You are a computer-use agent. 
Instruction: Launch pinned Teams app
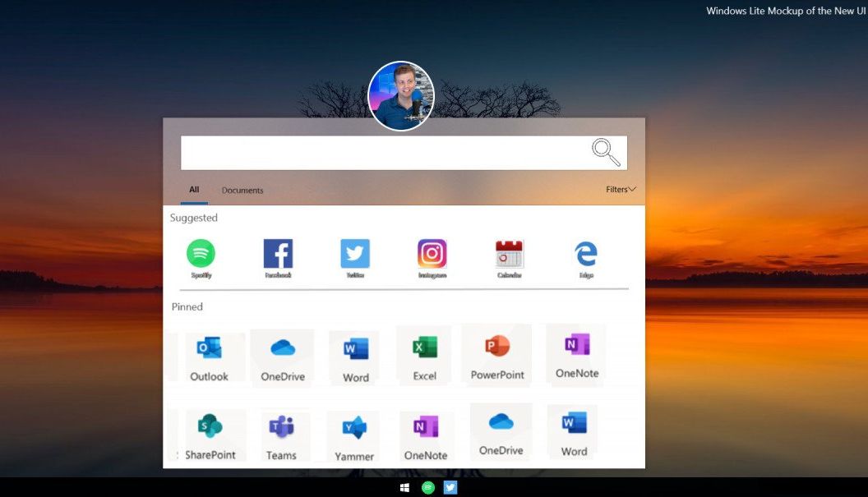[x=281, y=437]
